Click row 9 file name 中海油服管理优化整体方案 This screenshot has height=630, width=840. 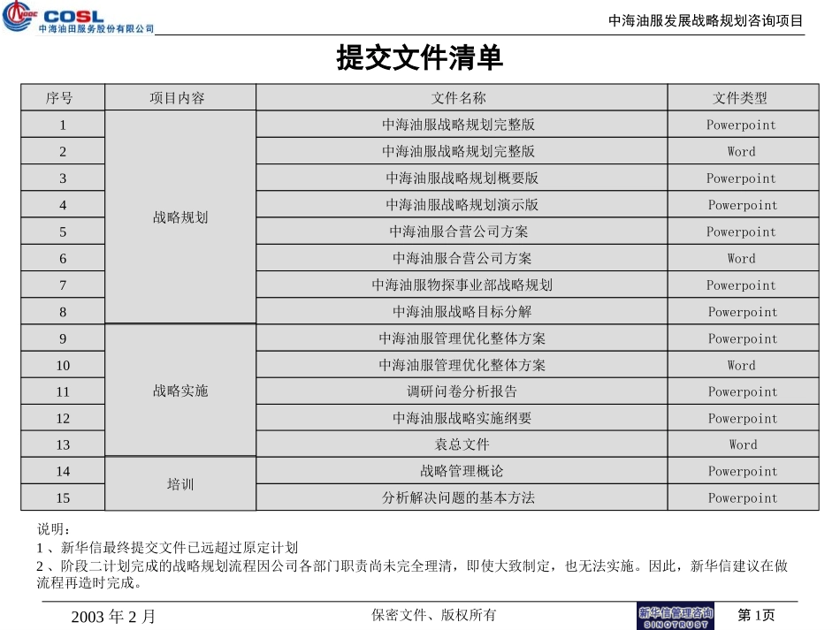click(462, 338)
